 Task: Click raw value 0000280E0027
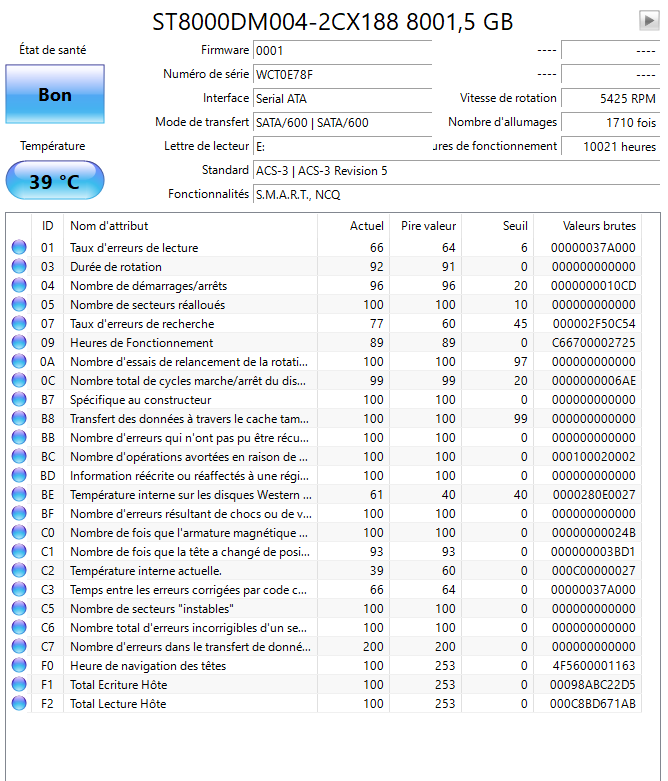tap(594, 495)
